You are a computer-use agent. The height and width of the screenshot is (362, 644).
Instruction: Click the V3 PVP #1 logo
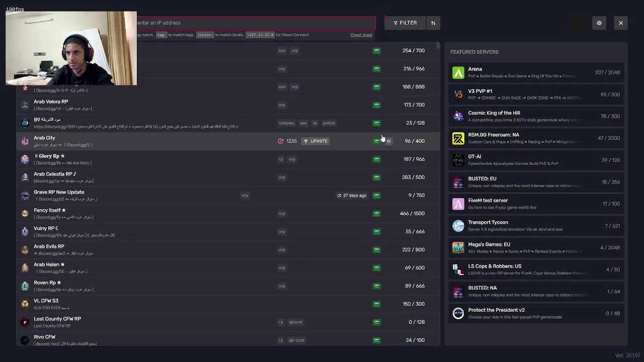click(458, 95)
